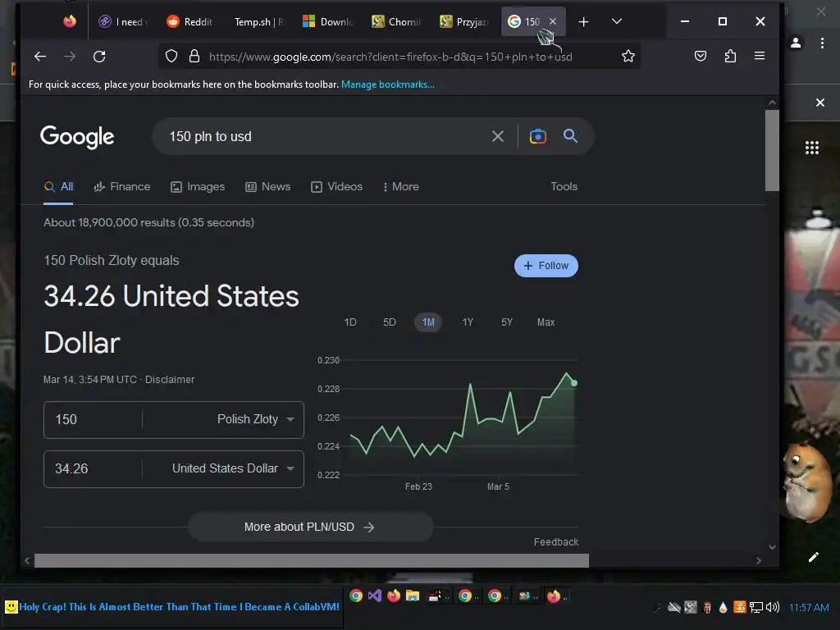The height and width of the screenshot is (630, 840).
Task: Submit search with magnifier icon
Action: pos(571,136)
